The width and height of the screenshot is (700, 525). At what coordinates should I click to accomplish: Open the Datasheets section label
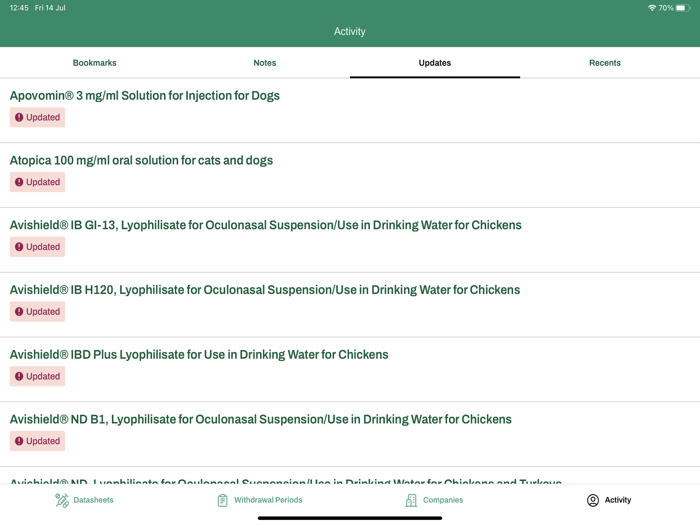(x=93, y=500)
